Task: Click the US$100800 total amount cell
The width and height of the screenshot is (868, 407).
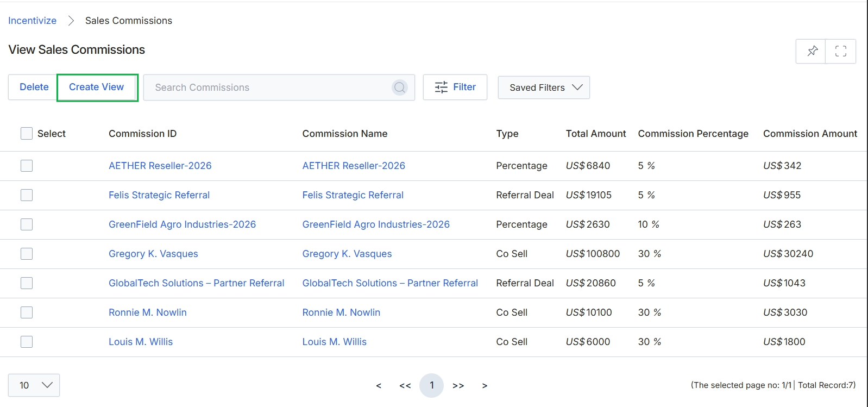Action: click(x=593, y=254)
